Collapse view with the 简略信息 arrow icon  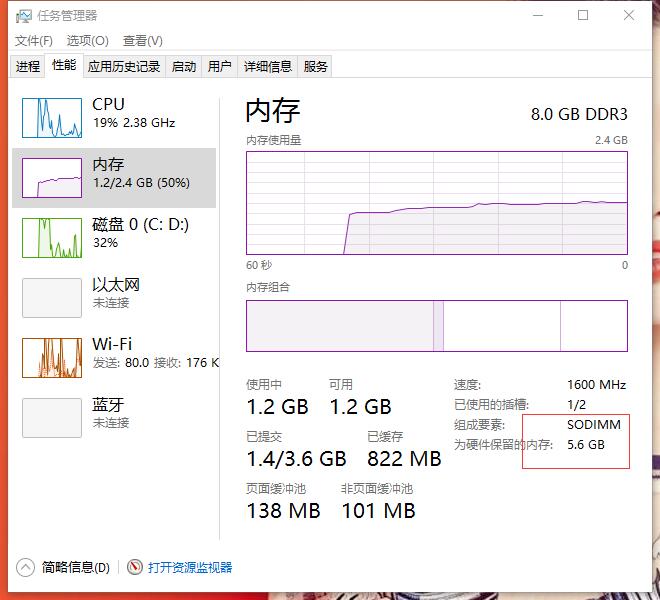click(x=25, y=567)
